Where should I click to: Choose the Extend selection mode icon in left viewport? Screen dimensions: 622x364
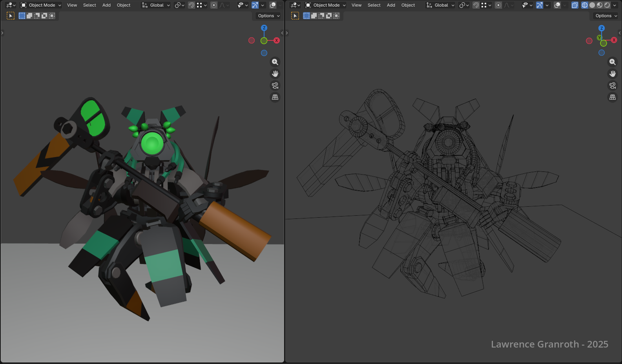pyautogui.click(x=29, y=16)
